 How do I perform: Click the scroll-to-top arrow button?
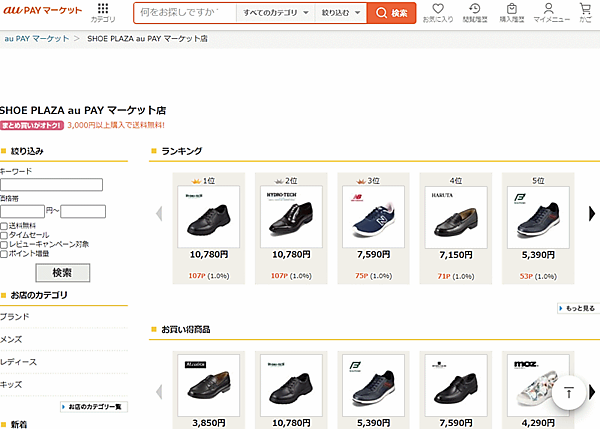point(568,393)
